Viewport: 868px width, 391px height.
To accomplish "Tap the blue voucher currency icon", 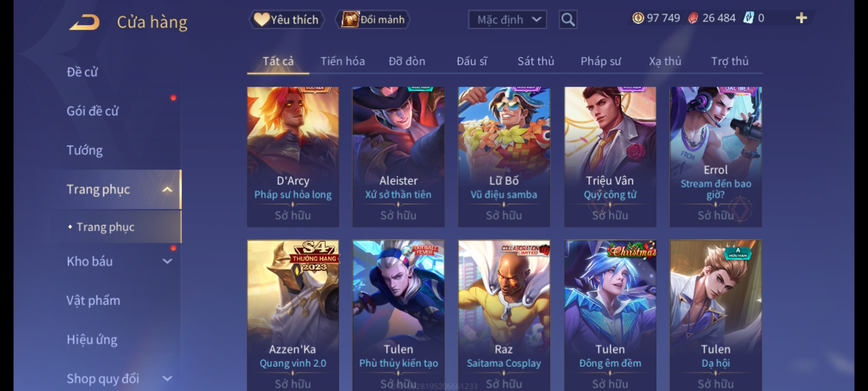I will point(748,18).
